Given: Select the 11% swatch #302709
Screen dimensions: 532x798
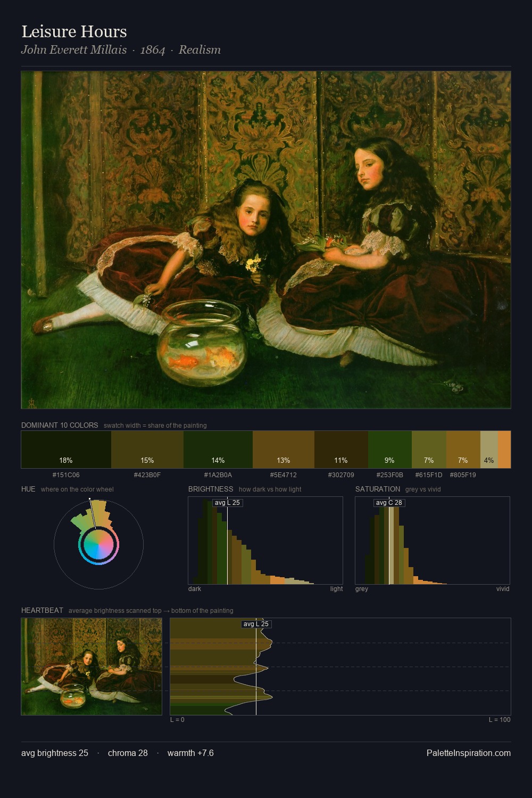Looking at the screenshot, I should pos(341,450).
